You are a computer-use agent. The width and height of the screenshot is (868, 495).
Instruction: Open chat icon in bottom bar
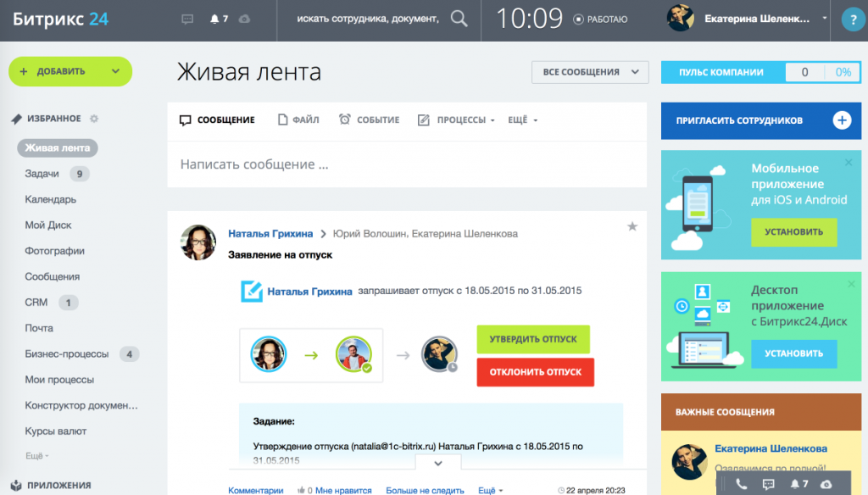[768, 484]
